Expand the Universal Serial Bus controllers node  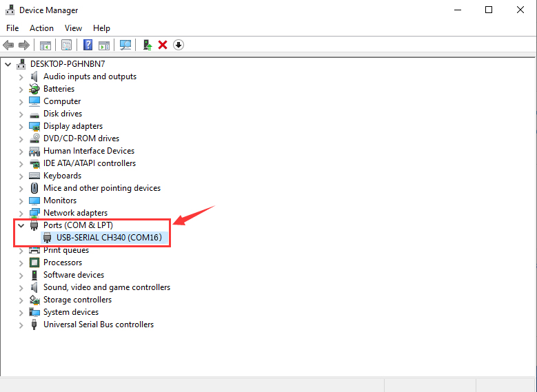click(x=21, y=324)
